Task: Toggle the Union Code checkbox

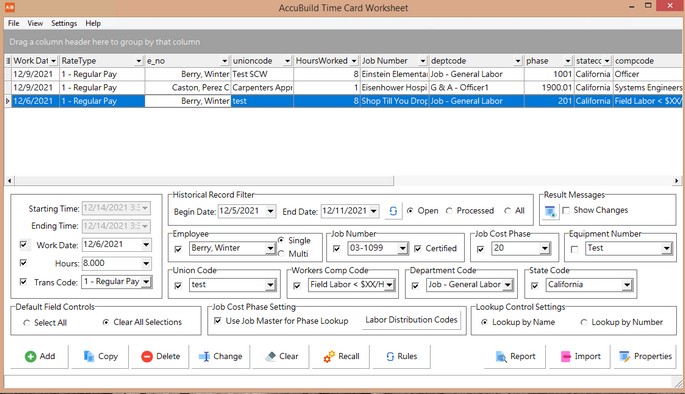Action: tap(178, 286)
